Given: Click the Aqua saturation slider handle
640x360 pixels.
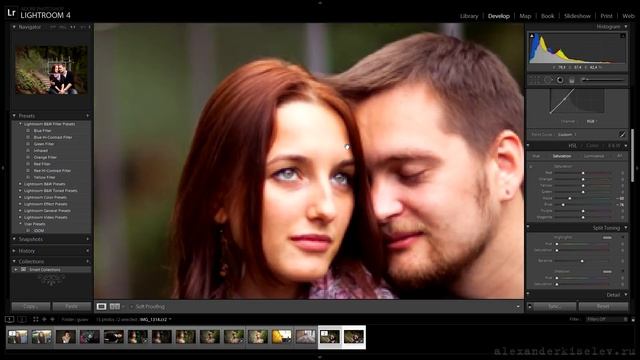Looking at the screenshot, I should click(x=570, y=198).
